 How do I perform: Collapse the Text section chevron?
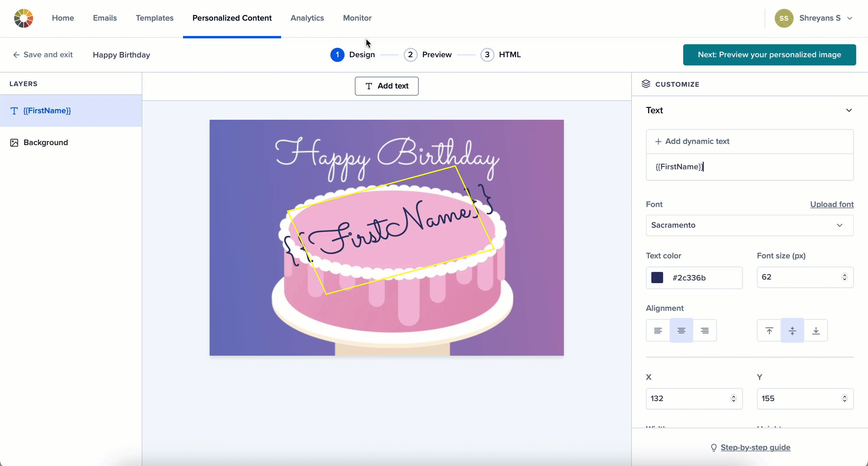click(x=849, y=110)
